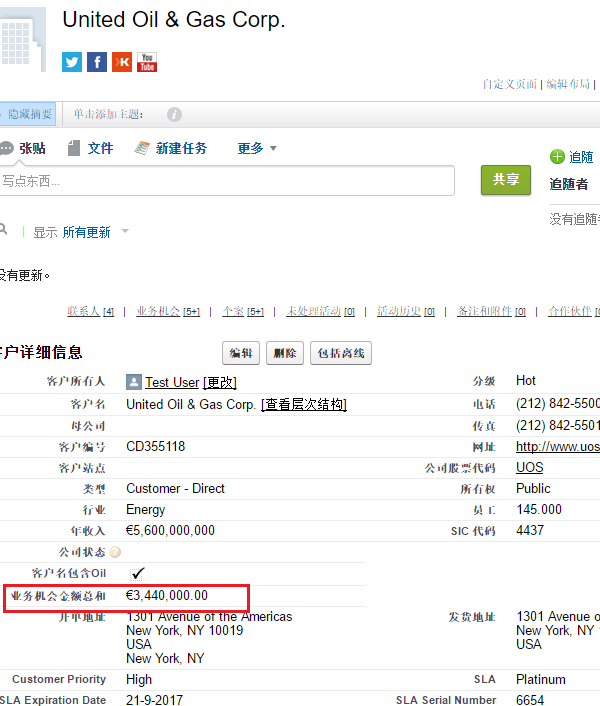
Task: Select the 文件 file tab
Action: click(x=90, y=148)
